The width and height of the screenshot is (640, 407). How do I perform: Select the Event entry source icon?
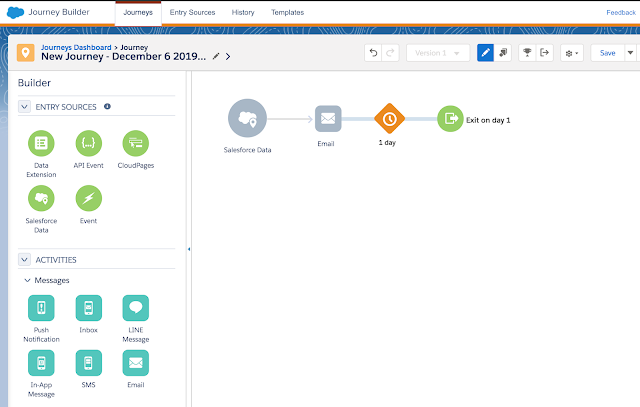click(x=89, y=198)
